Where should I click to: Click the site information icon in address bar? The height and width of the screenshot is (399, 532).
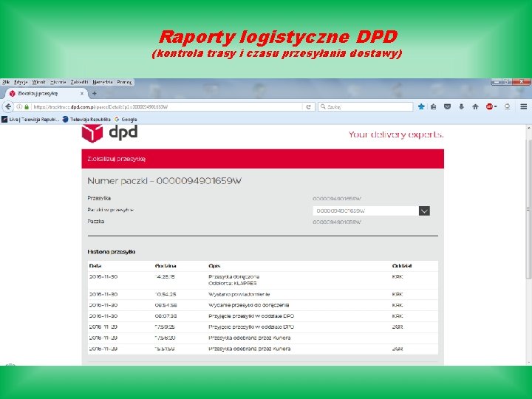tap(19, 107)
